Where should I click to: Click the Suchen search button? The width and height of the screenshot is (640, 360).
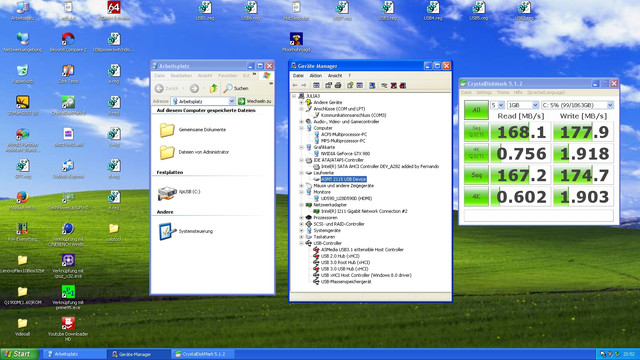[236, 88]
